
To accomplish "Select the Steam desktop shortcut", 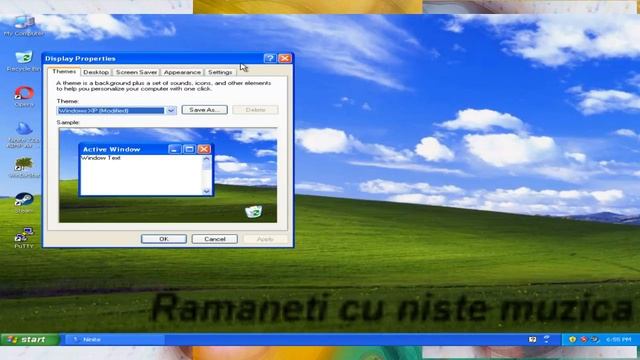I will point(24,203).
